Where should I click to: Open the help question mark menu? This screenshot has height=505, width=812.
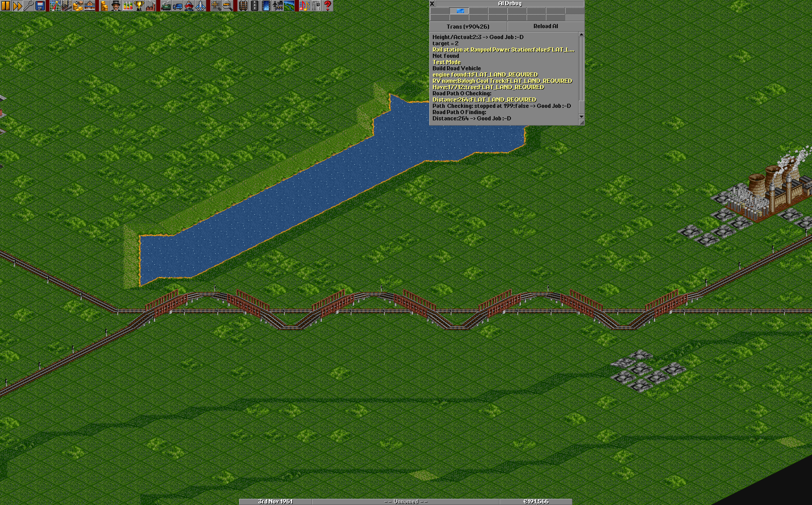point(327,6)
